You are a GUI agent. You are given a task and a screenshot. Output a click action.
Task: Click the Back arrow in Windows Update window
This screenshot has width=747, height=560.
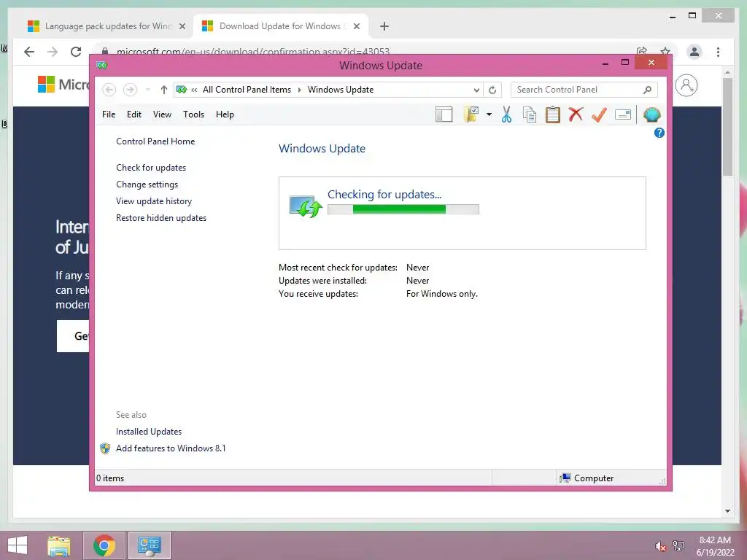tap(109, 90)
